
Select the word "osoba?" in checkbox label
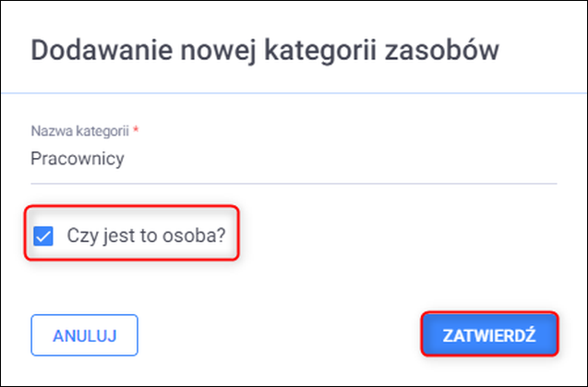click(x=199, y=235)
